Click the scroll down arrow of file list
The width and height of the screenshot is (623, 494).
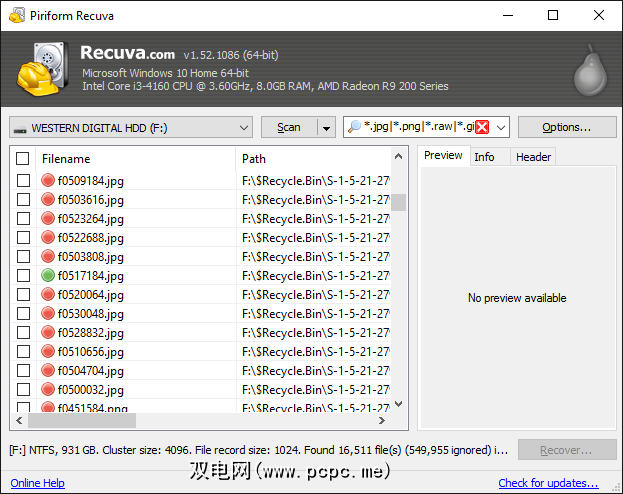[399, 404]
